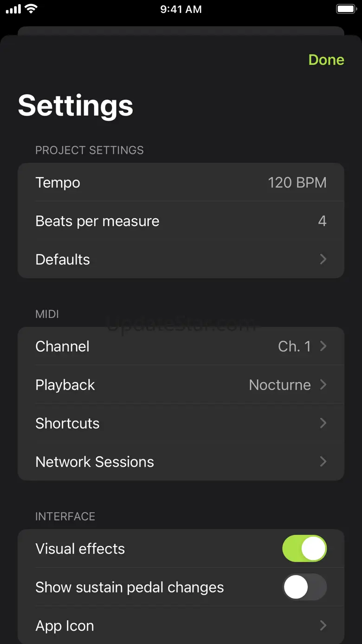Tap the App Icon chevron arrow
The width and height of the screenshot is (362, 644).
(x=323, y=625)
